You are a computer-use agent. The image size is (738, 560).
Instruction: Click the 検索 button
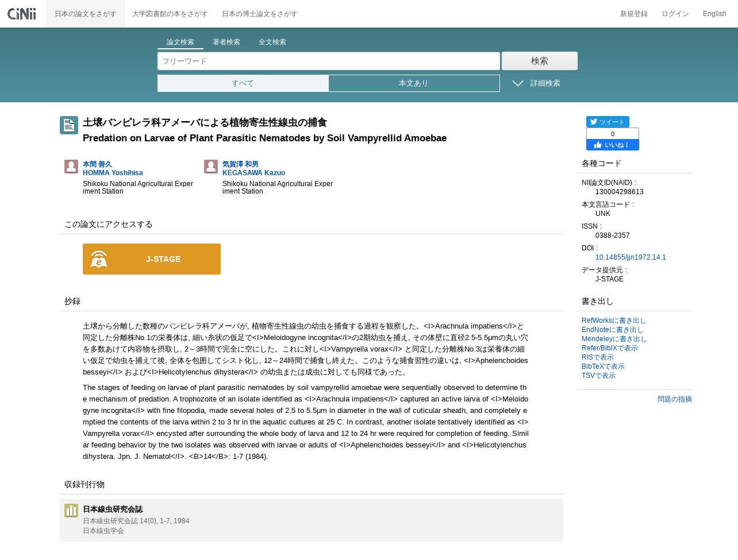coord(540,61)
